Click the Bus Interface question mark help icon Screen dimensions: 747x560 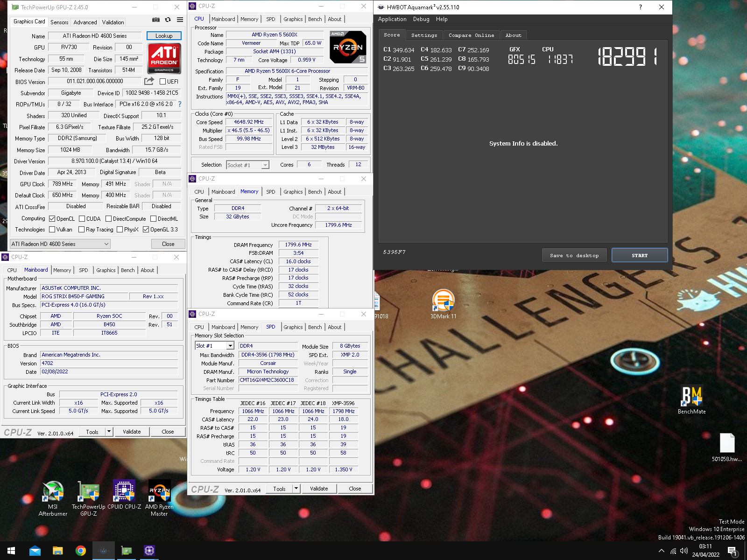point(180,104)
